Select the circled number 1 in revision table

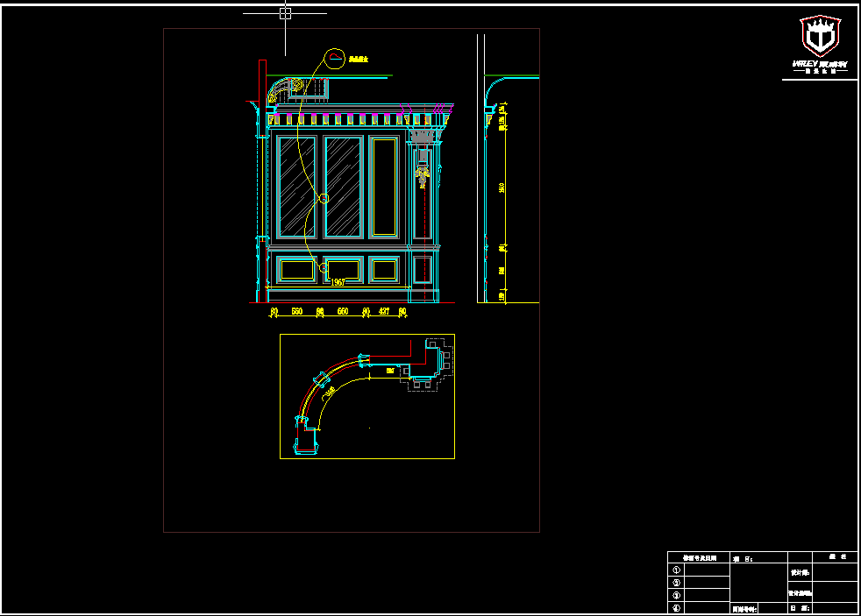point(676,570)
